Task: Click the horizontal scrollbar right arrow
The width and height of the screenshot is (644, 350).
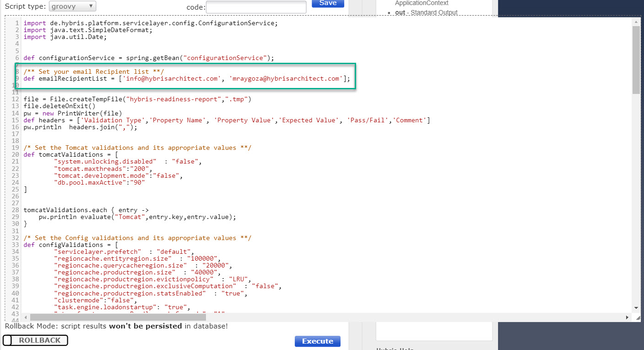Action: 627,317
